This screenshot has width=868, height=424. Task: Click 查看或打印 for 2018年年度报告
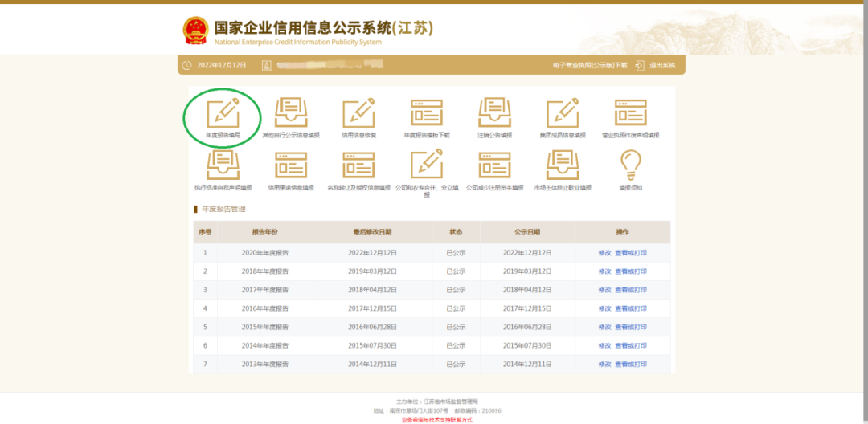click(x=631, y=271)
